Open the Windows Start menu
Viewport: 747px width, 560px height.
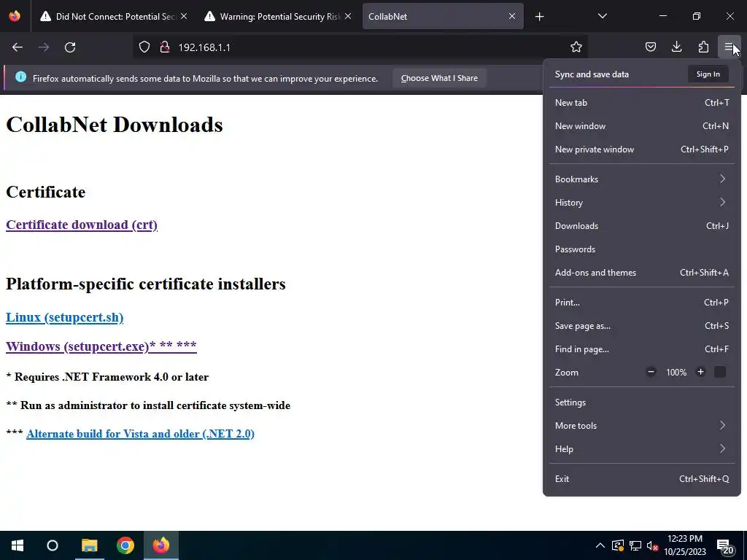18,545
